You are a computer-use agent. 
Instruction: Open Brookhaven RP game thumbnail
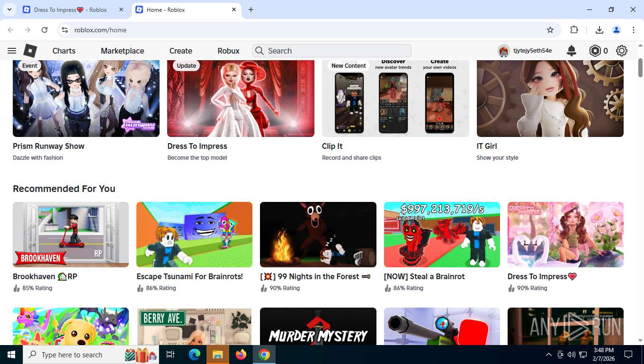tap(71, 235)
